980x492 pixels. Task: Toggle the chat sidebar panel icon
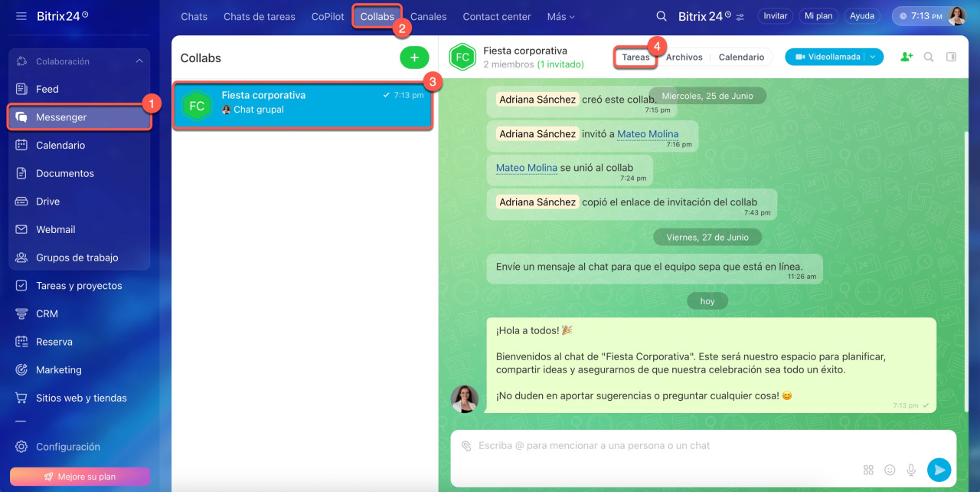click(951, 57)
